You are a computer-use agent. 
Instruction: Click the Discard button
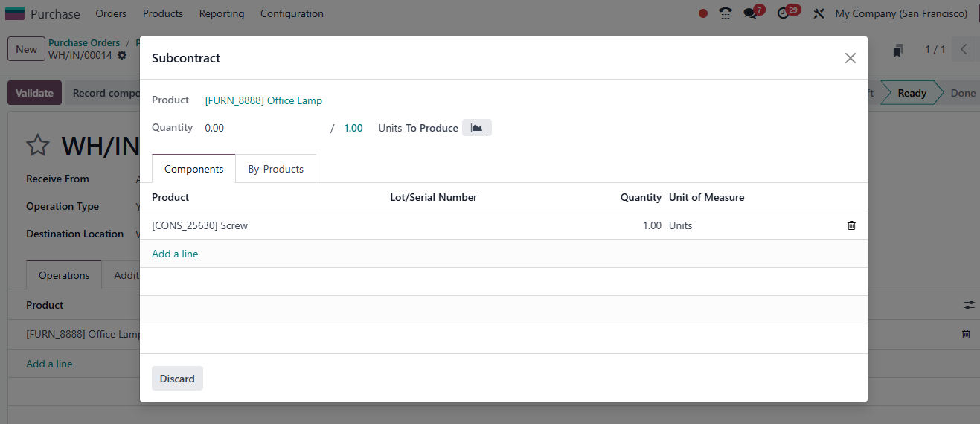pyautogui.click(x=177, y=379)
